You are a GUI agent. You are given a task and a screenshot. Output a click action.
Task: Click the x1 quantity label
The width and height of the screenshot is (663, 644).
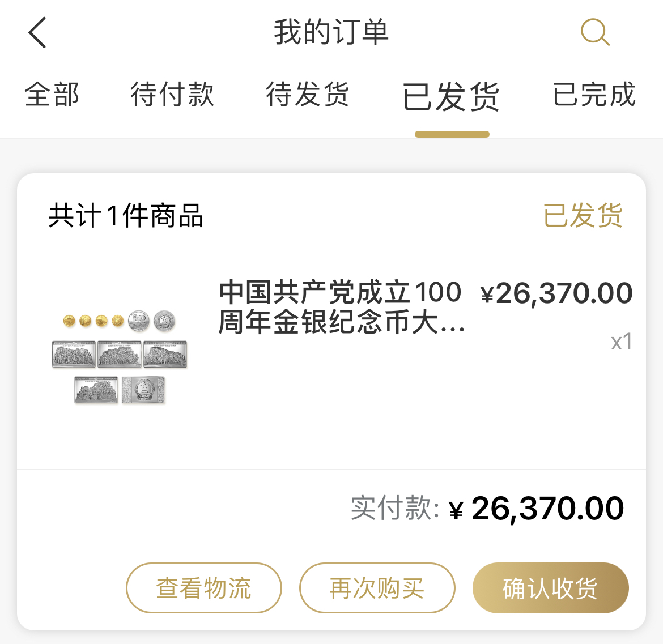tap(622, 342)
